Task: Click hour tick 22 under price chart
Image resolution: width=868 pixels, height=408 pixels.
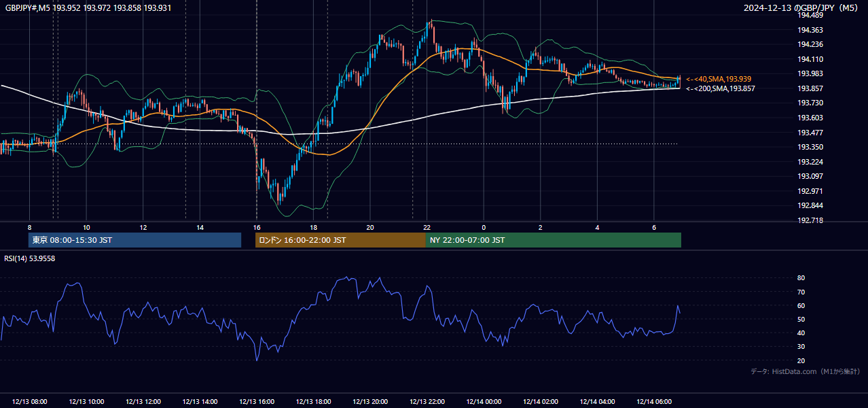Action: [427, 227]
